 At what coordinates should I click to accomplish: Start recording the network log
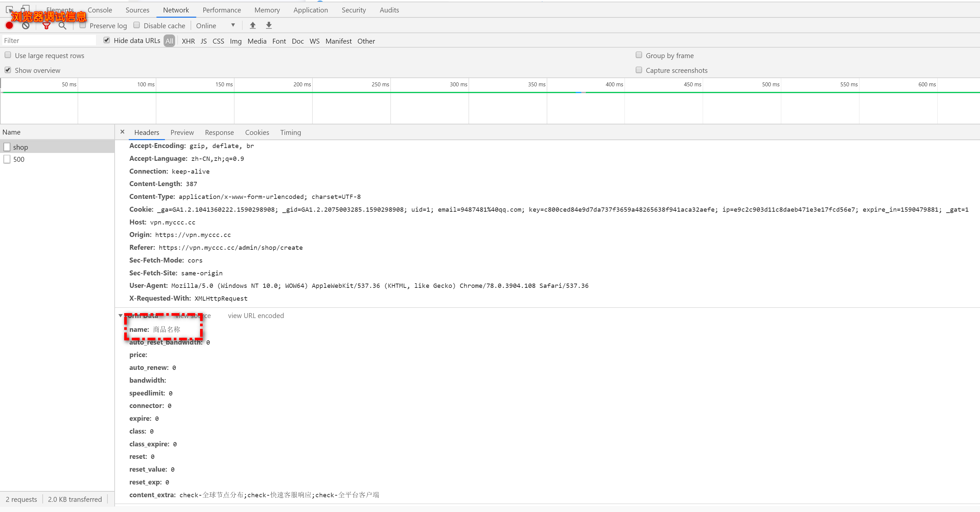pos(9,26)
